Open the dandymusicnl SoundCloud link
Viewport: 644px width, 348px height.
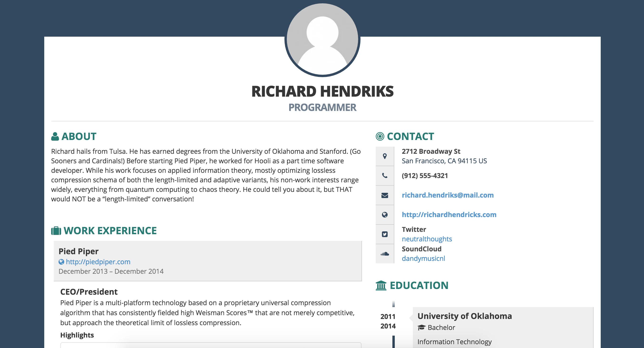pos(423,259)
